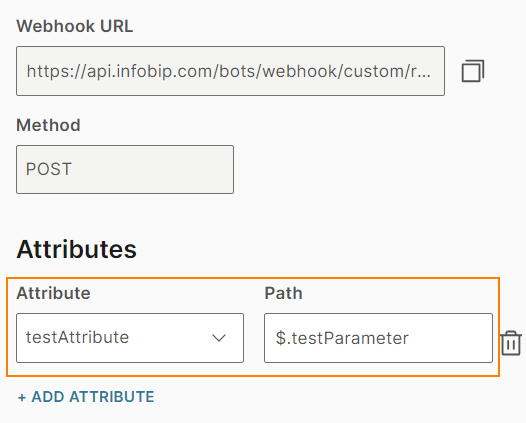Focus the Path field containing $.testParameter

pos(378,338)
